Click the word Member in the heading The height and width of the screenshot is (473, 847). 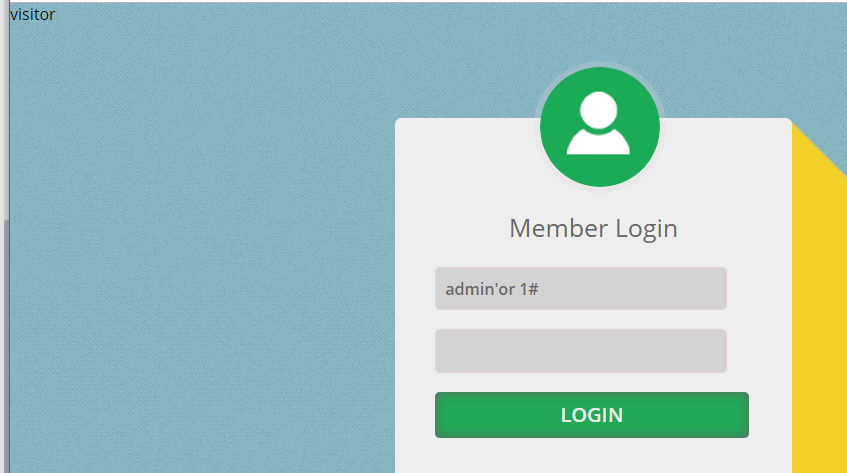[x=559, y=228]
